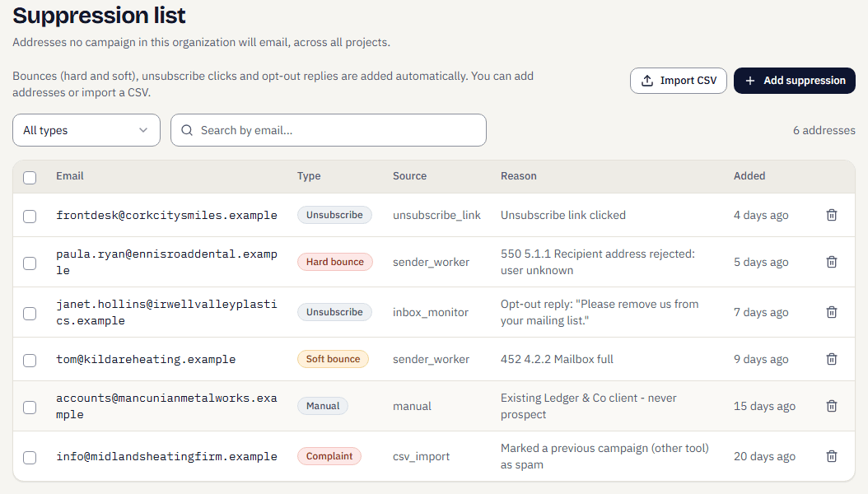This screenshot has width=868, height=494.
Task: Click the '15 days ago' added date
Action: tap(764, 407)
